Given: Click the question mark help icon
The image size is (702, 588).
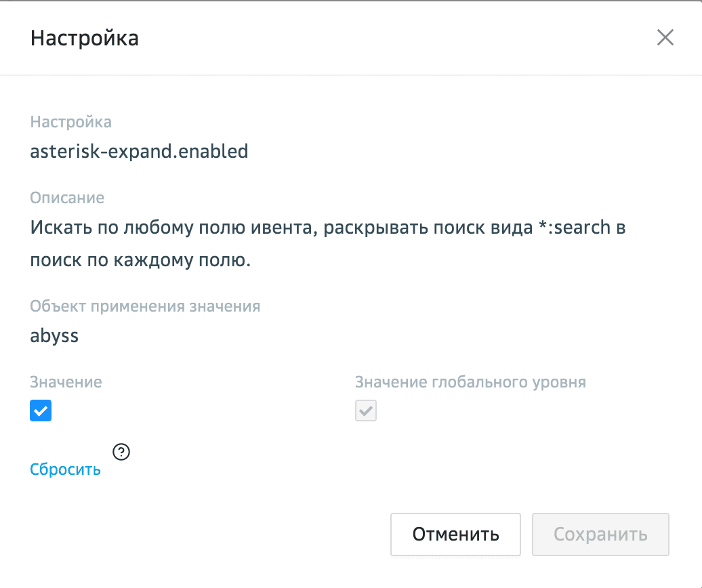Looking at the screenshot, I should 121,451.
